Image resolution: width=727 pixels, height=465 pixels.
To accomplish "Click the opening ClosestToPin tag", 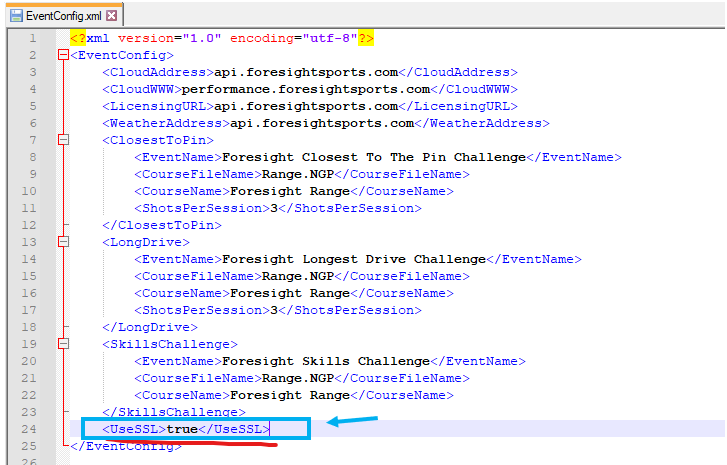I will click(x=158, y=140).
